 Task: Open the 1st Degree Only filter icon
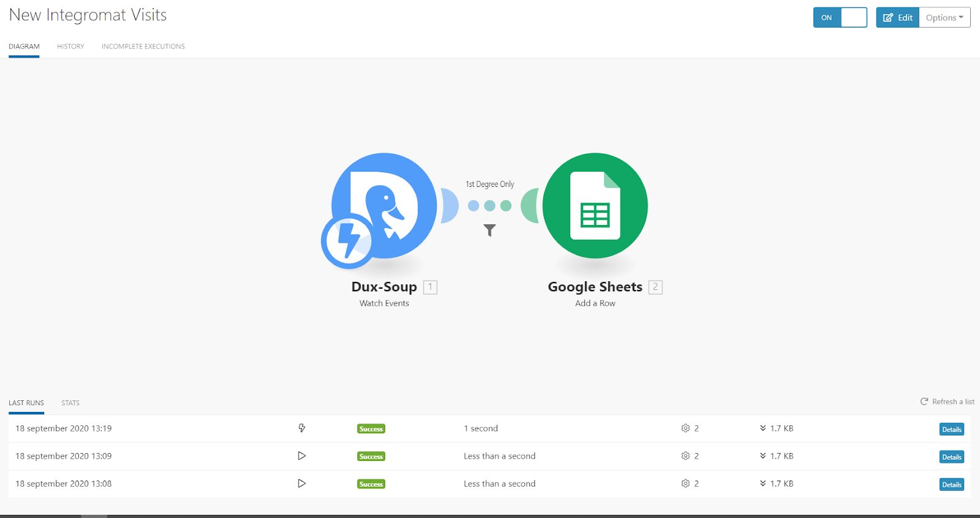489,230
